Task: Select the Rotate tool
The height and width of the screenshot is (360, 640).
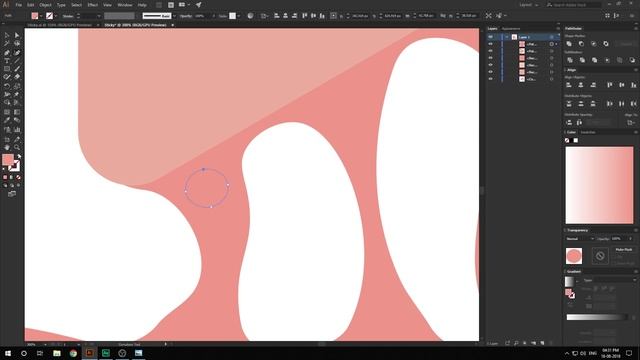Action: pyautogui.click(x=7, y=86)
